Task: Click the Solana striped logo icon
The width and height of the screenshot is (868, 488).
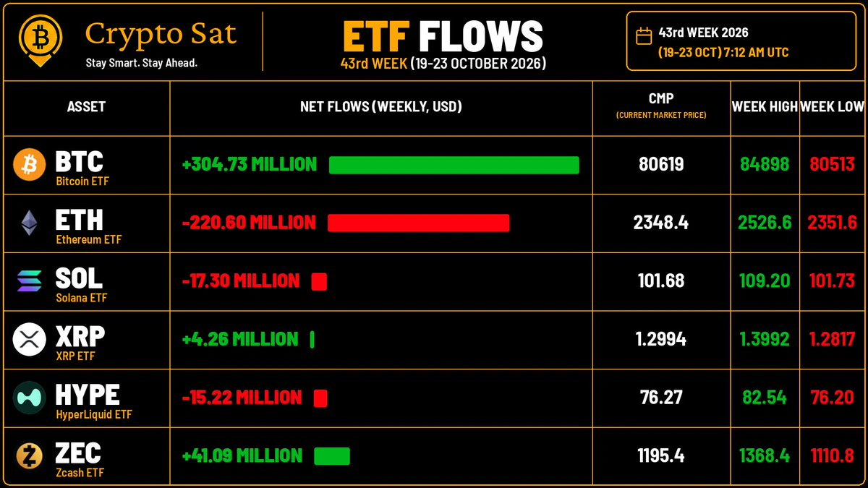Action: (x=30, y=281)
